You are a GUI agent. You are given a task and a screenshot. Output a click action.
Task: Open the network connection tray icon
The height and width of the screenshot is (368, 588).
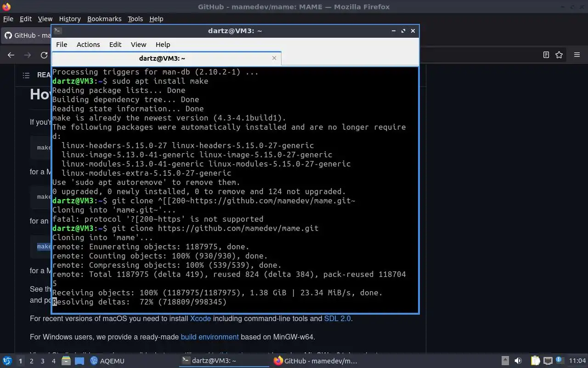coord(548,361)
